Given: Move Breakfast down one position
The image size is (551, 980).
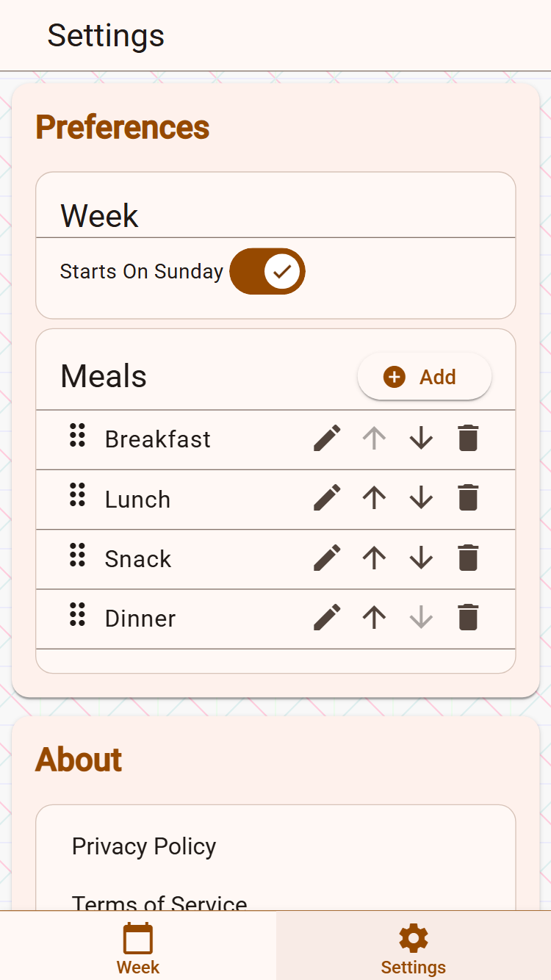Looking at the screenshot, I should pyautogui.click(x=421, y=439).
